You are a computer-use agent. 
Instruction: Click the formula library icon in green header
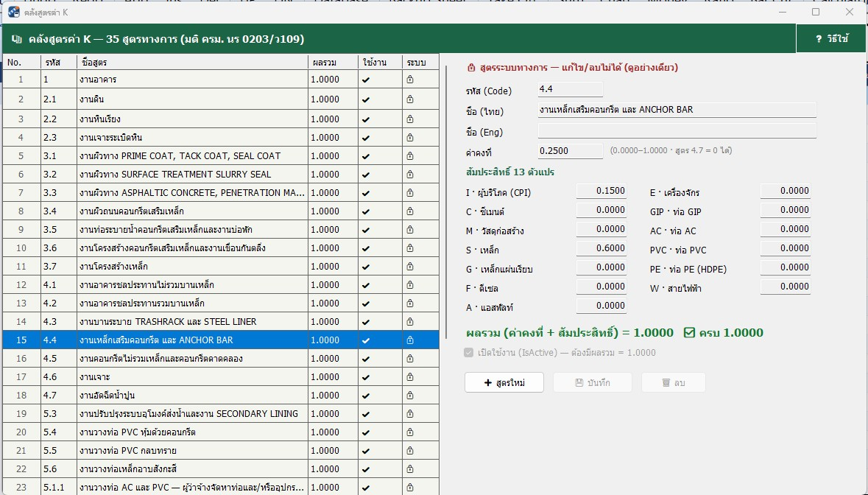[17, 39]
